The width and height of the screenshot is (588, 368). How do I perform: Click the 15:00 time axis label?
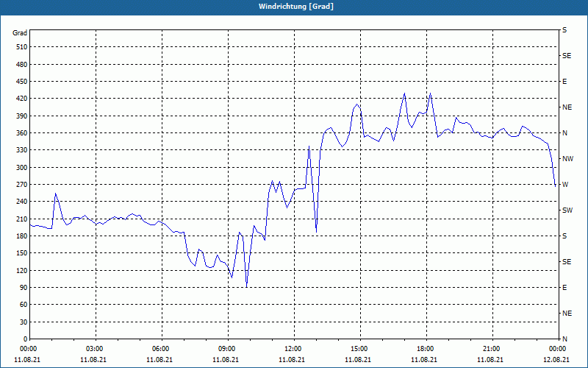click(358, 349)
